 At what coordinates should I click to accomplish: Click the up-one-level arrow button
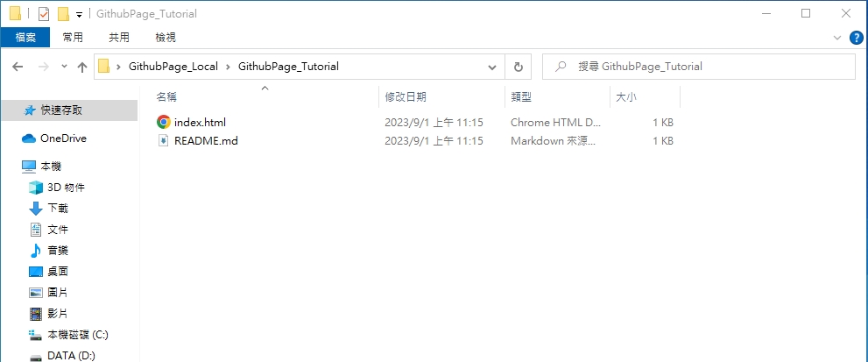click(x=82, y=67)
